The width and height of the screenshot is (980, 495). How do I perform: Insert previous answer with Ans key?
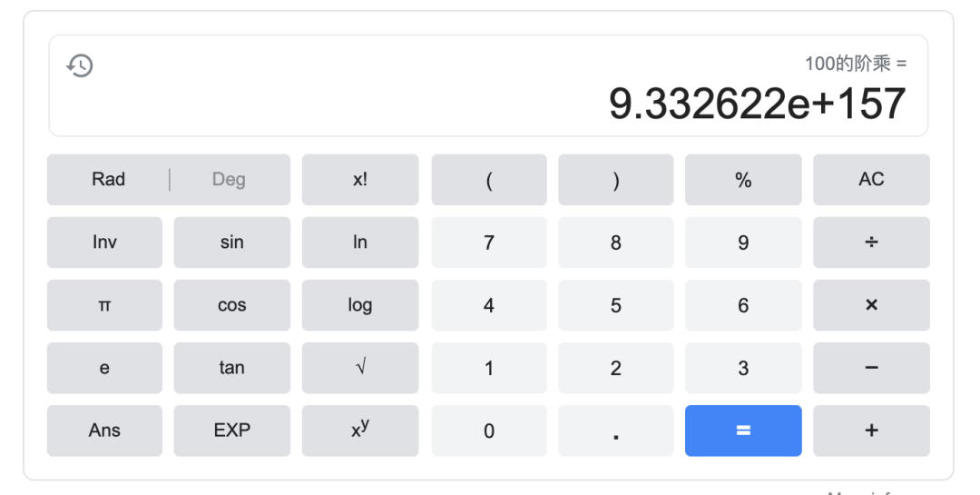pyautogui.click(x=104, y=431)
